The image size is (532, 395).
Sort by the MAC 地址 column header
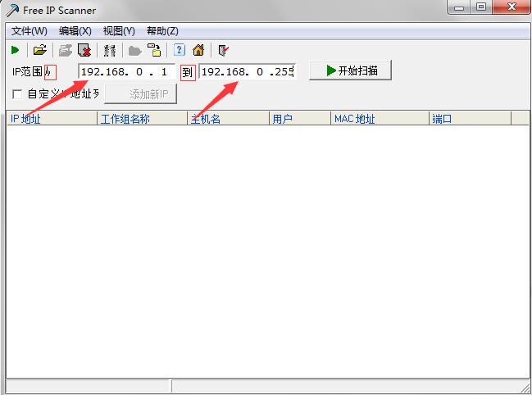tap(379, 119)
